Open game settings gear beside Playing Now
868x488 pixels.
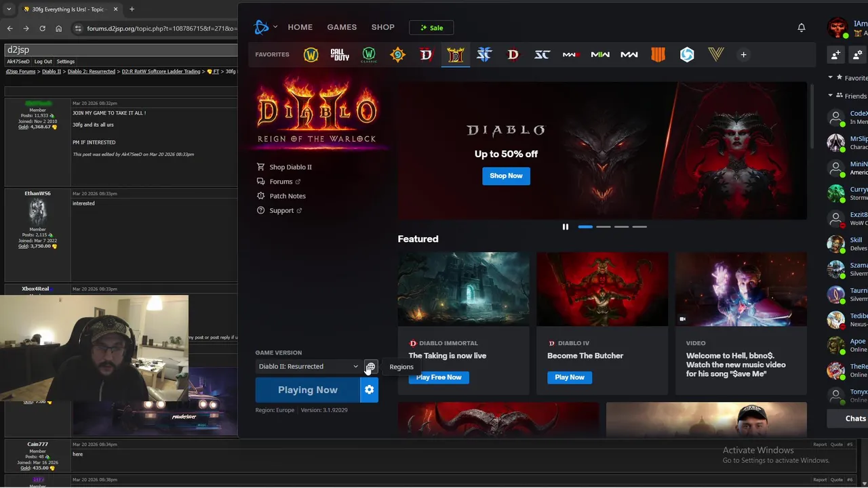pos(369,390)
